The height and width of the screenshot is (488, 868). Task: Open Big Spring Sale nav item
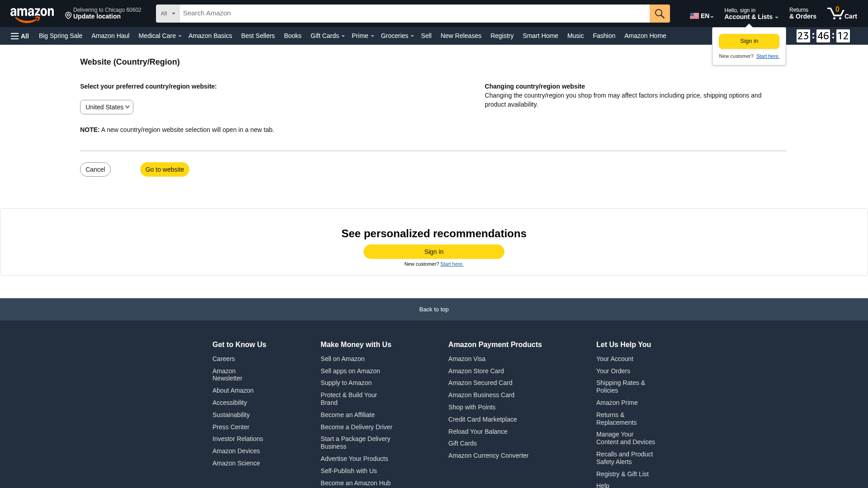(x=61, y=36)
